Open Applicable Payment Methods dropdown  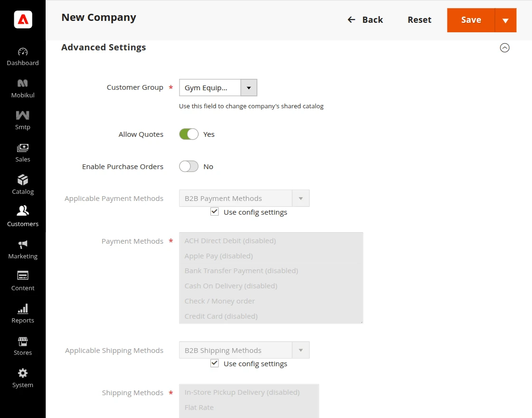pos(244,199)
